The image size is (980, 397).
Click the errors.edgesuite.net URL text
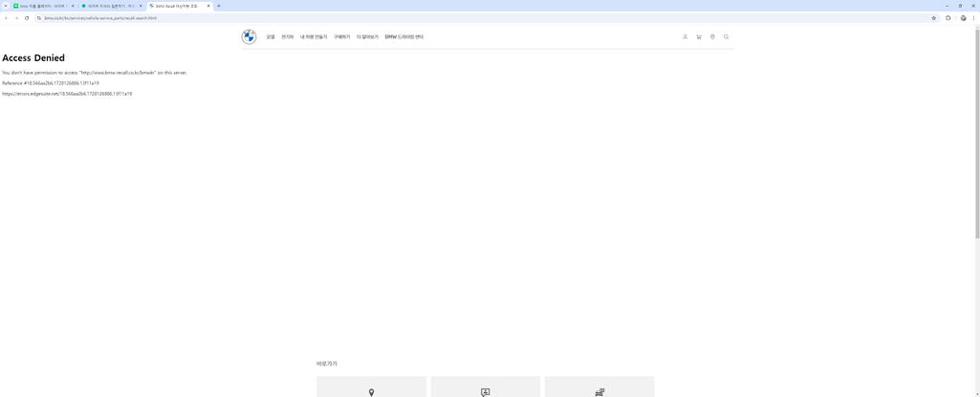(67, 93)
